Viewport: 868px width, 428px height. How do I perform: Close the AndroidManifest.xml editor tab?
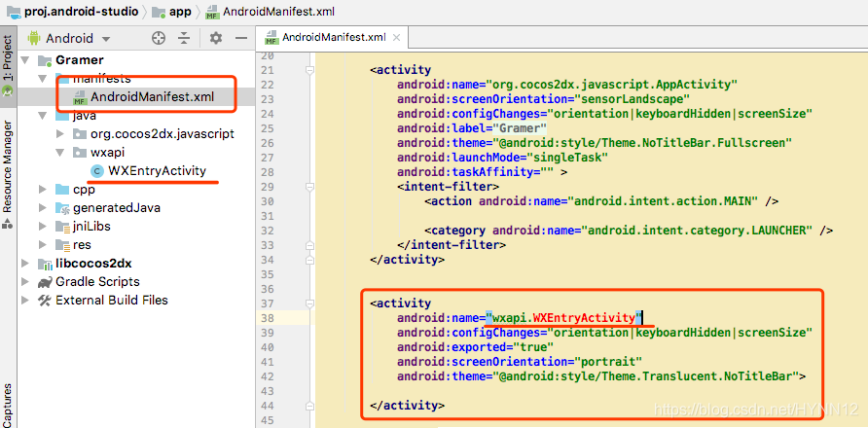tap(396, 38)
